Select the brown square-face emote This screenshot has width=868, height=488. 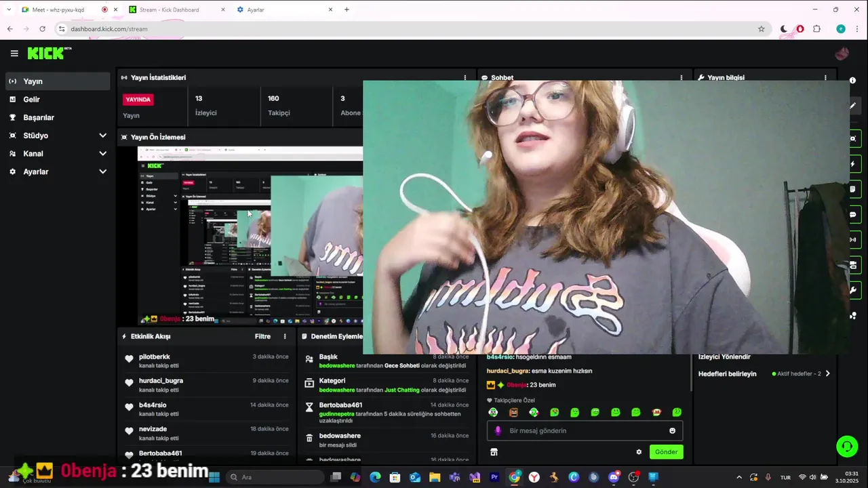click(x=513, y=412)
